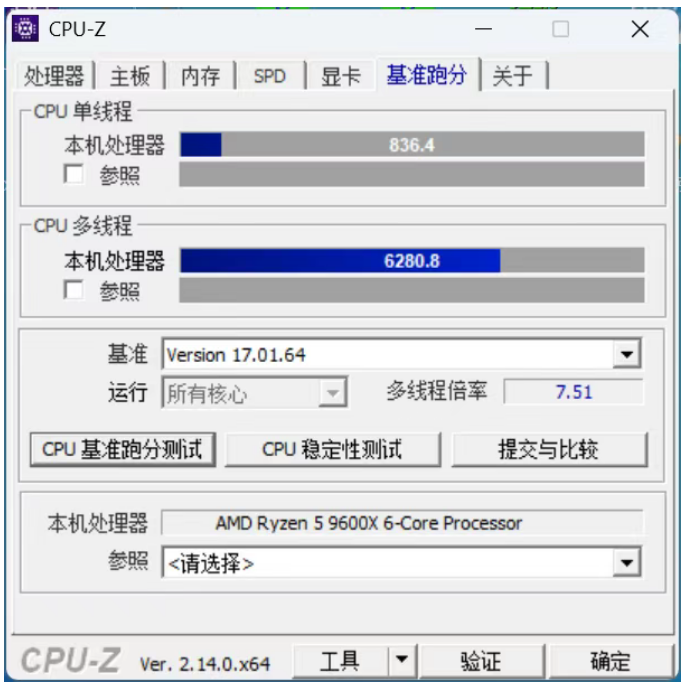The image size is (685, 696).
Task: Start the CPU 基准跑分测试 button
Action: [x=123, y=449]
